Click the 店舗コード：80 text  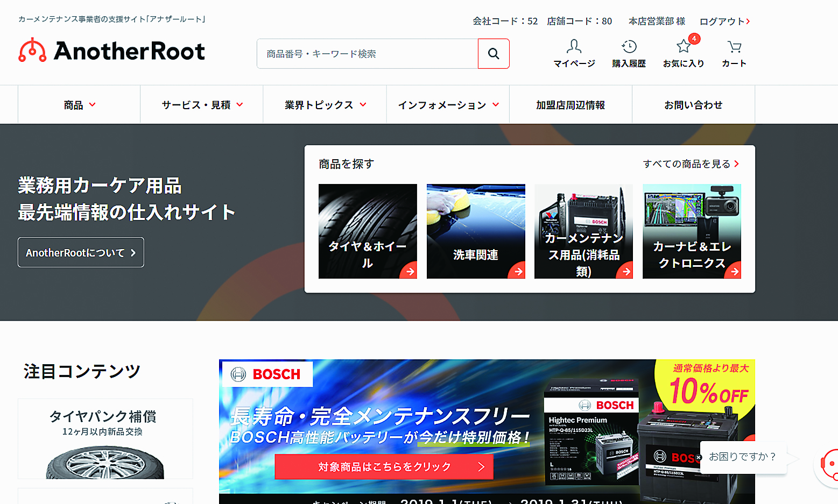[x=579, y=22]
